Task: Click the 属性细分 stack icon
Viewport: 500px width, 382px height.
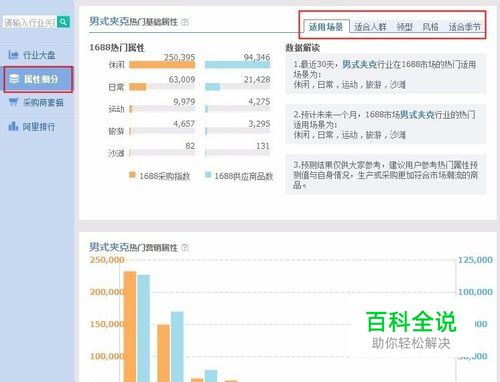Action: (14, 79)
